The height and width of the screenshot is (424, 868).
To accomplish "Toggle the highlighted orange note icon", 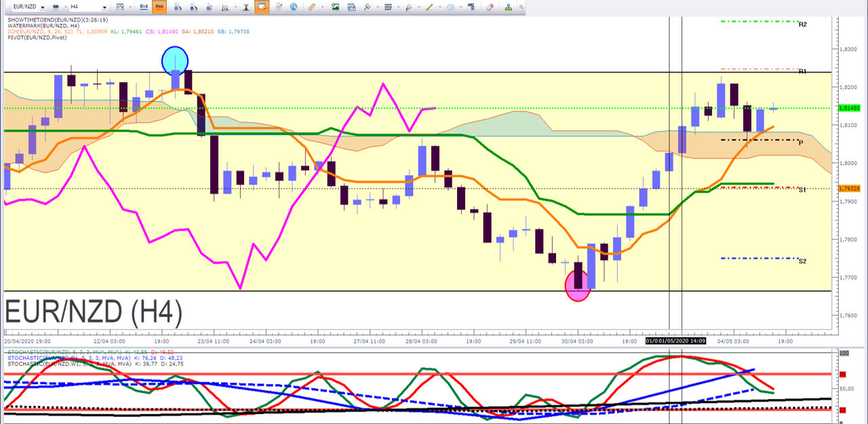I will pyautogui.click(x=262, y=7).
